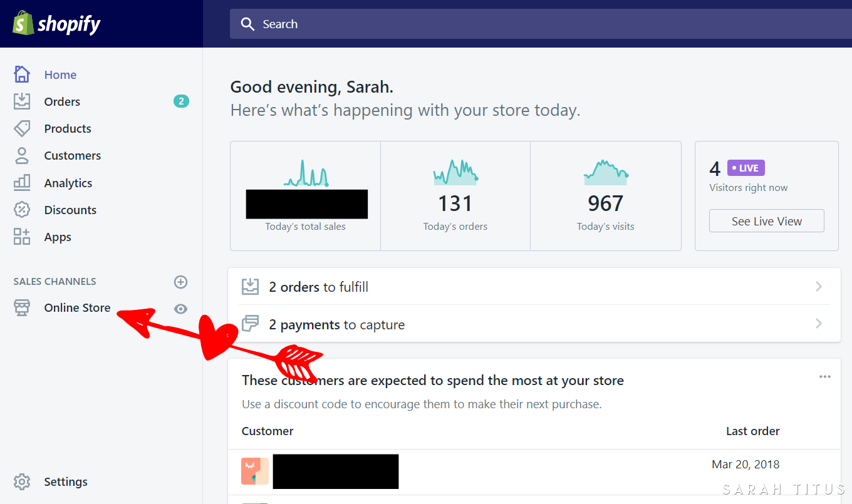Click the SALES CHANNELS heading

click(x=55, y=282)
